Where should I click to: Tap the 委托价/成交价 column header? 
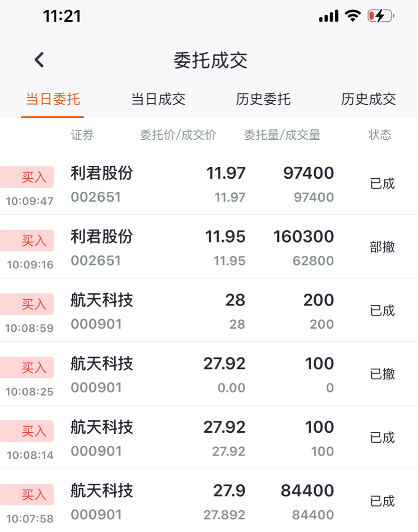178,136
